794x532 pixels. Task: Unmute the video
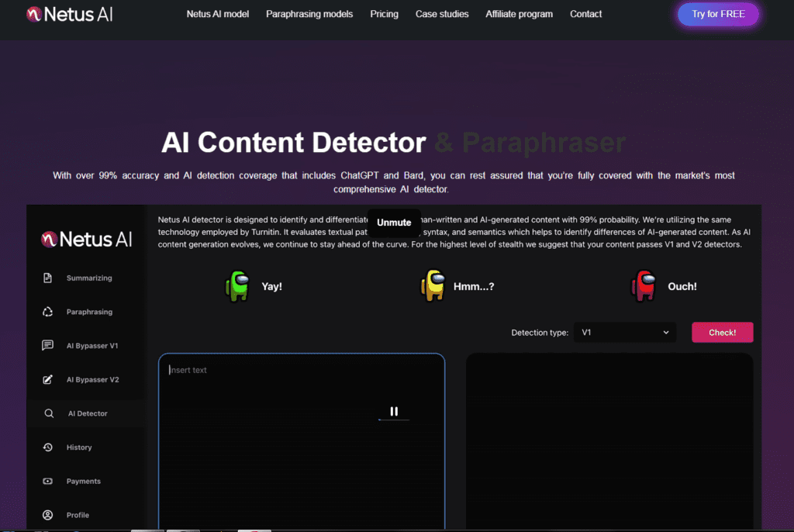tap(394, 223)
